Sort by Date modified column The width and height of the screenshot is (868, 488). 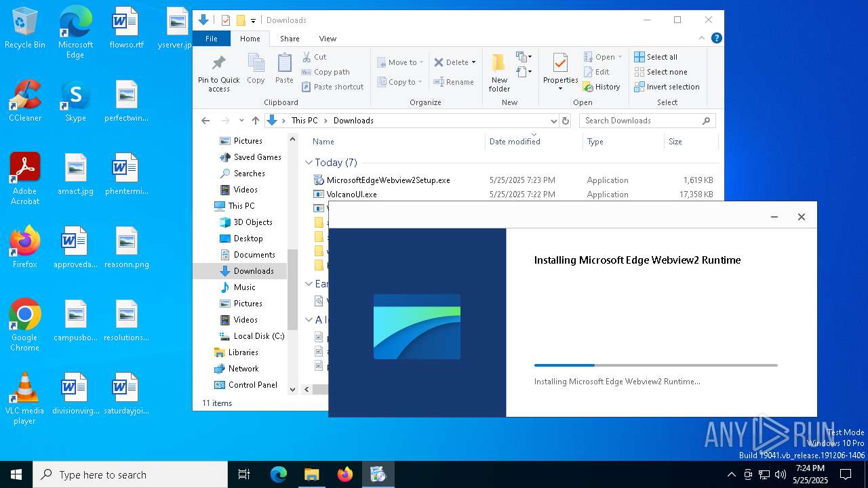pyautogui.click(x=534, y=142)
